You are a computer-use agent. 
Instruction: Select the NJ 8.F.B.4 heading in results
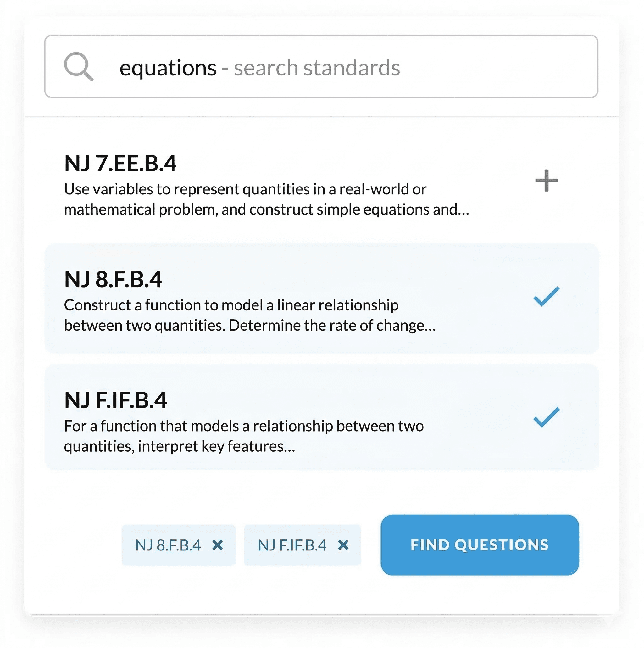pyautogui.click(x=113, y=279)
